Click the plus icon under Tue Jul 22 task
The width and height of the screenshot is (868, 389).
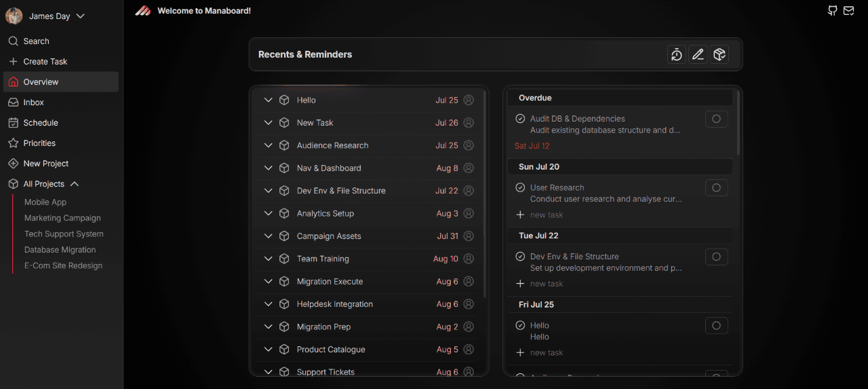pyautogui.click(x=520, y=284)
